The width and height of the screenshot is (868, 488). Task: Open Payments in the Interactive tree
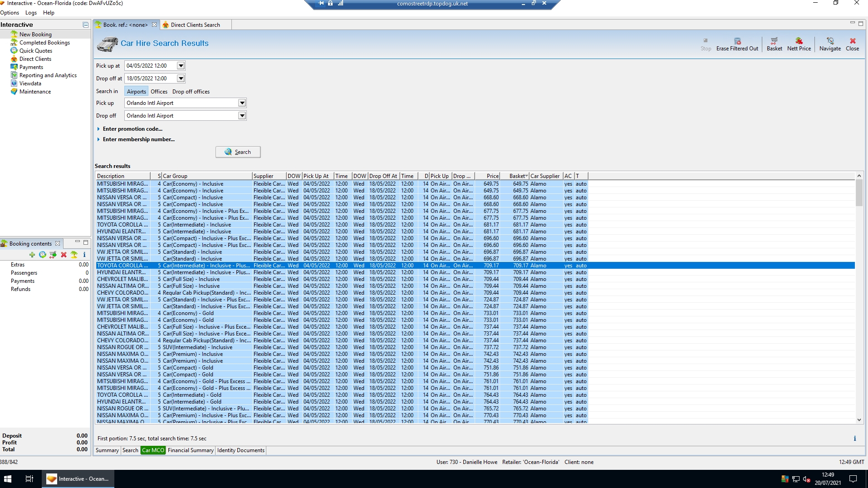[x=31, y=67]
